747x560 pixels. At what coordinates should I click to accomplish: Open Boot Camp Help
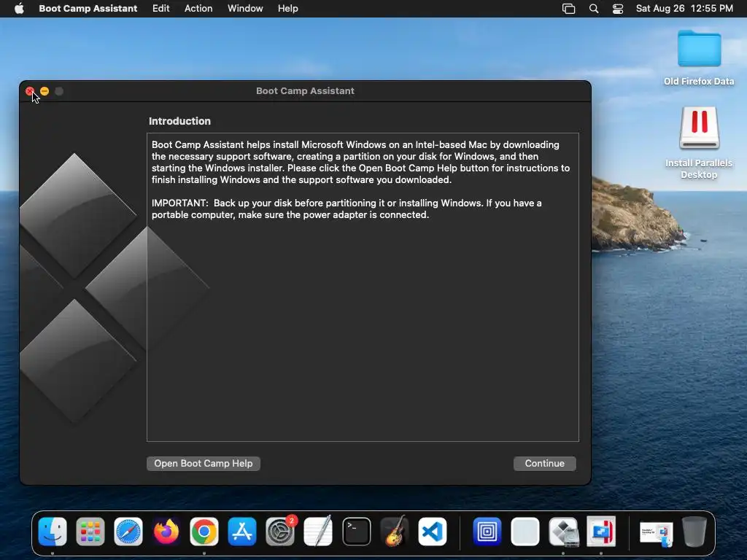click(x=204, y=463)
